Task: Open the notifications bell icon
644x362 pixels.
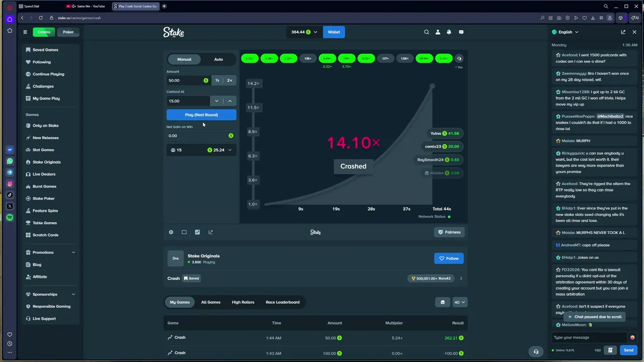Action: point(449,32)
